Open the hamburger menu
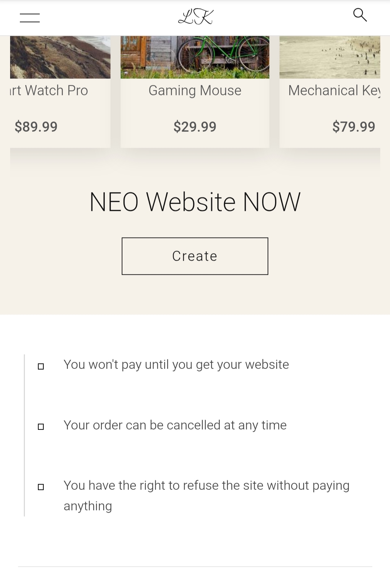The image size is (390, 588). click(30, 18)
